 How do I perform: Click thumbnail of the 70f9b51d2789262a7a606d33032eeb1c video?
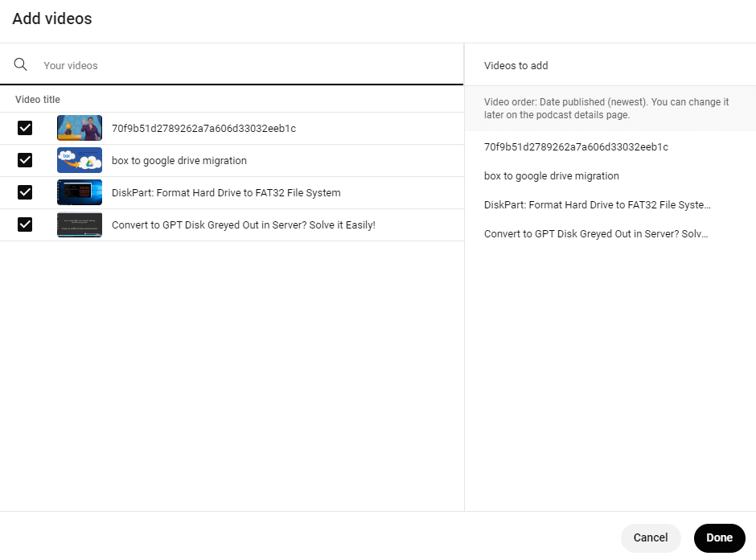[80, 128]
